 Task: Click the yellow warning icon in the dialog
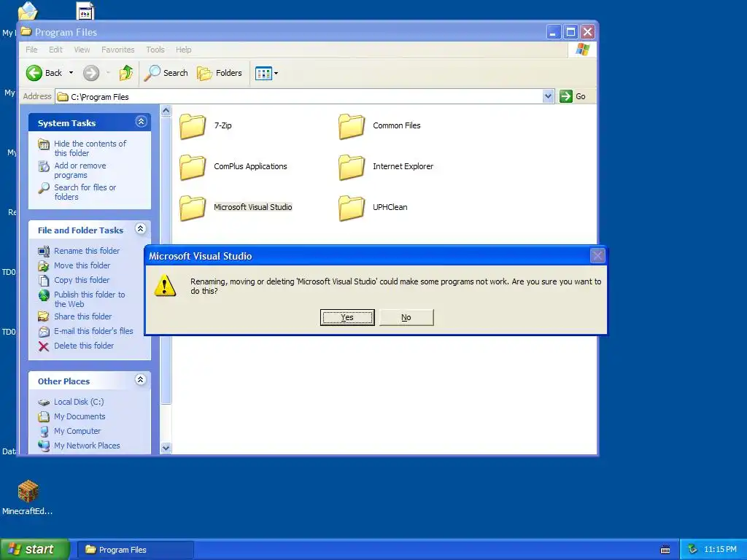166,286
